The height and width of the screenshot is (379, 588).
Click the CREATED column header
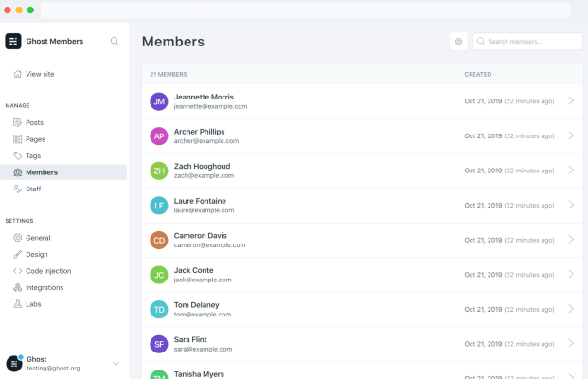(x=478, y=74)
